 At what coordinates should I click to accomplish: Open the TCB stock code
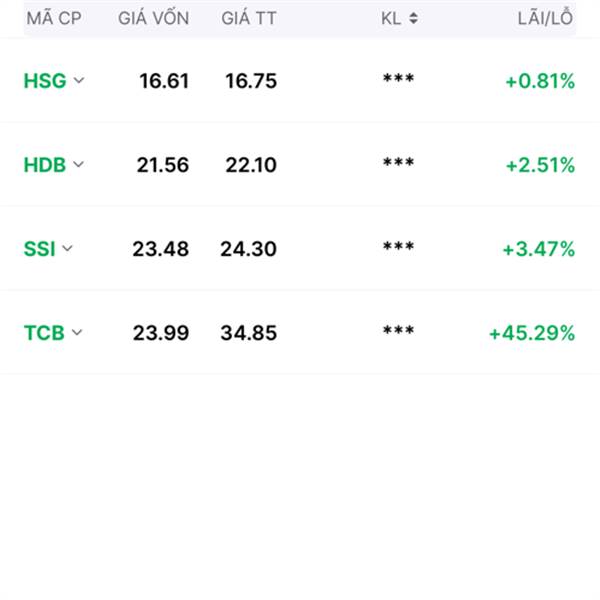44,333
